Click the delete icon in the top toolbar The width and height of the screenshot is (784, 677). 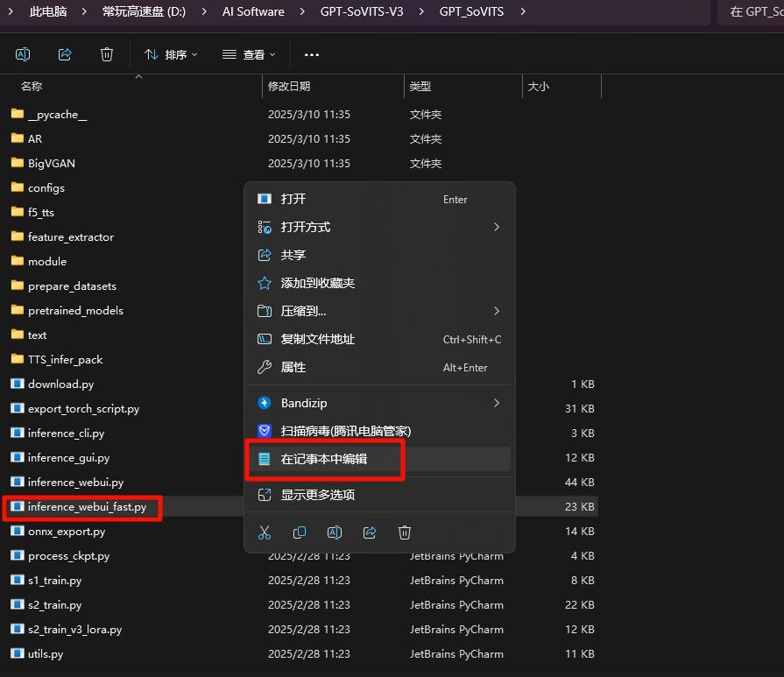(x=107, y=54)
